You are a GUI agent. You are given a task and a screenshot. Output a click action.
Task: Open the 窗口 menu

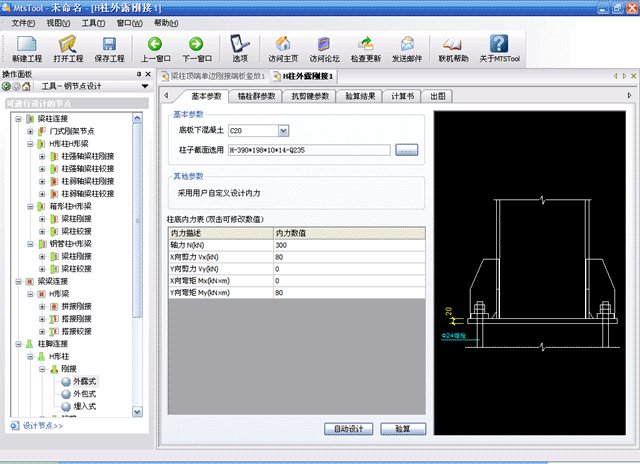coord(129,23)
